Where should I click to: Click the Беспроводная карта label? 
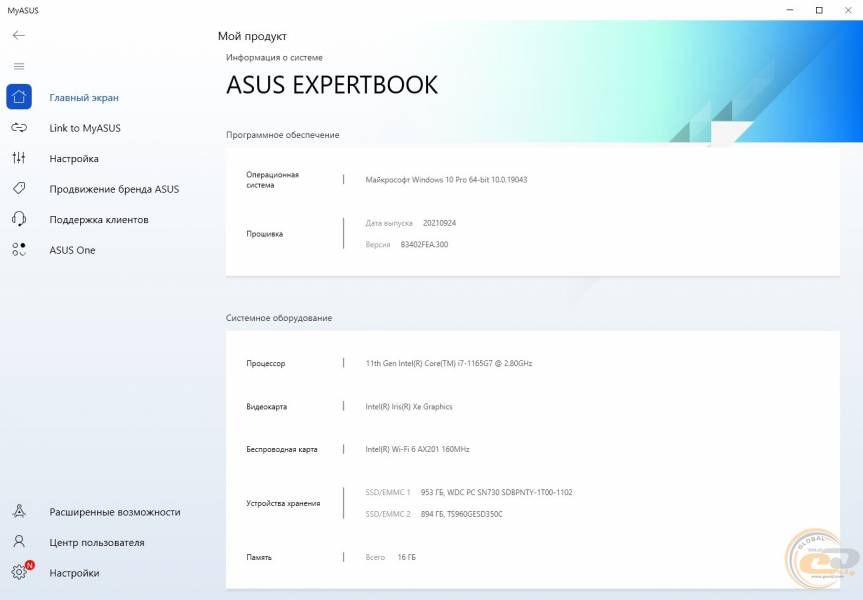[x=282, y=449]
